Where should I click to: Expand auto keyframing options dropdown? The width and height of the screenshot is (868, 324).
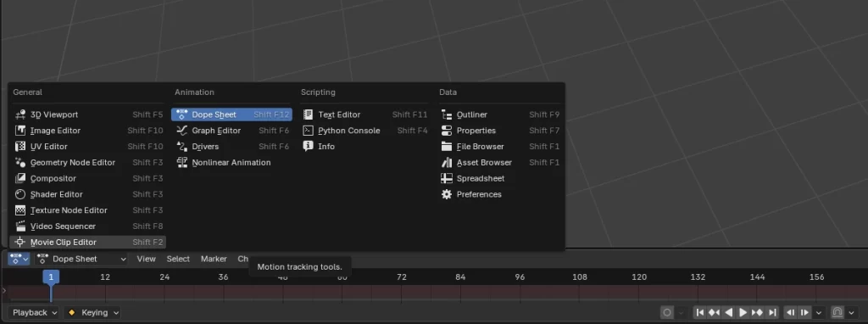click(682, 312)
